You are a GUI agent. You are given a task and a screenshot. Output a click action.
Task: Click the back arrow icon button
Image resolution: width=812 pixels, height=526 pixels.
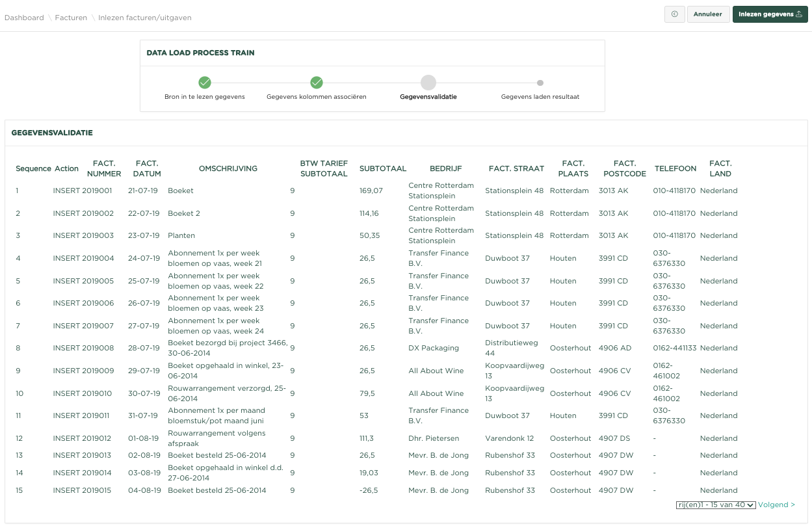(x=674, y=14)
